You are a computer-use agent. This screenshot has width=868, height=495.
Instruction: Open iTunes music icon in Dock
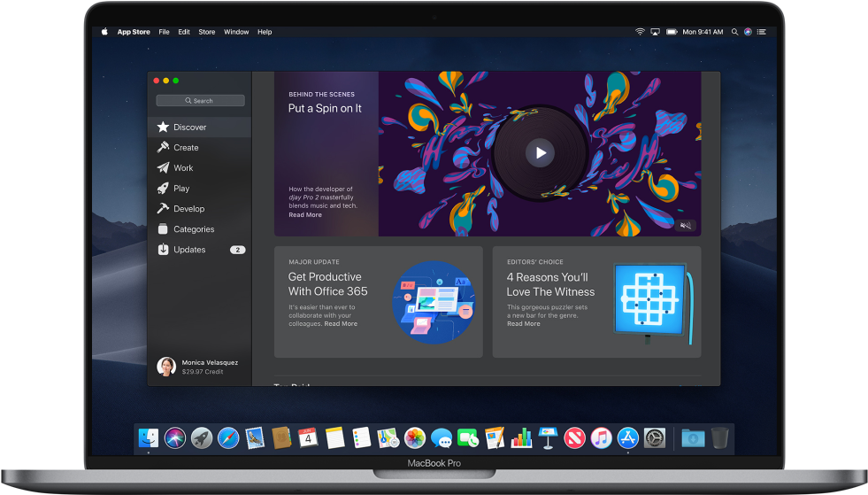point(601,438)
